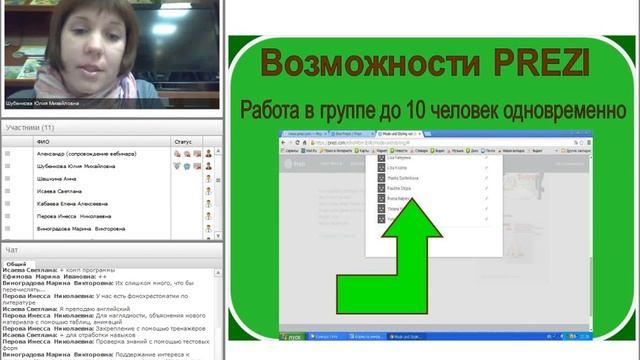Select participant 'Кабаева Елена Алексеевна' in the list
The image size is (640, 360).
pos(72,204)
